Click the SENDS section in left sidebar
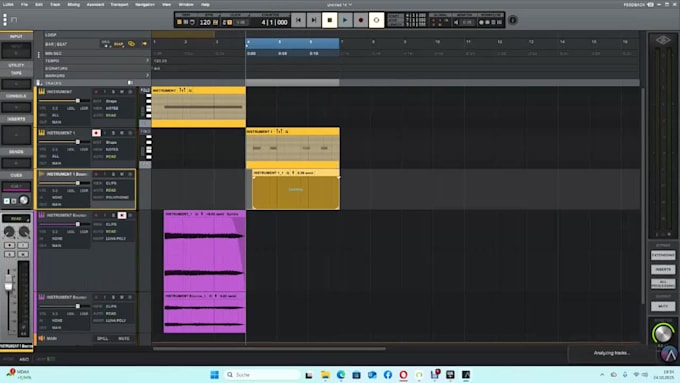This screenshot has width=680, height=383. [x=16, y=152]
